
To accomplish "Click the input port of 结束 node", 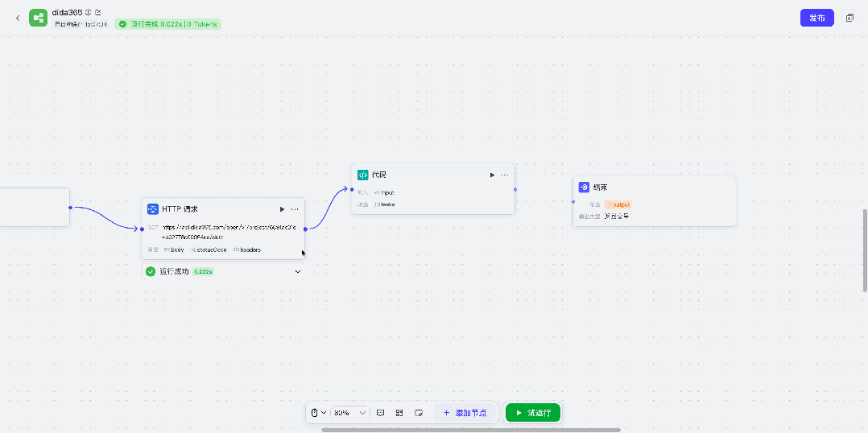I will point(573,202).
